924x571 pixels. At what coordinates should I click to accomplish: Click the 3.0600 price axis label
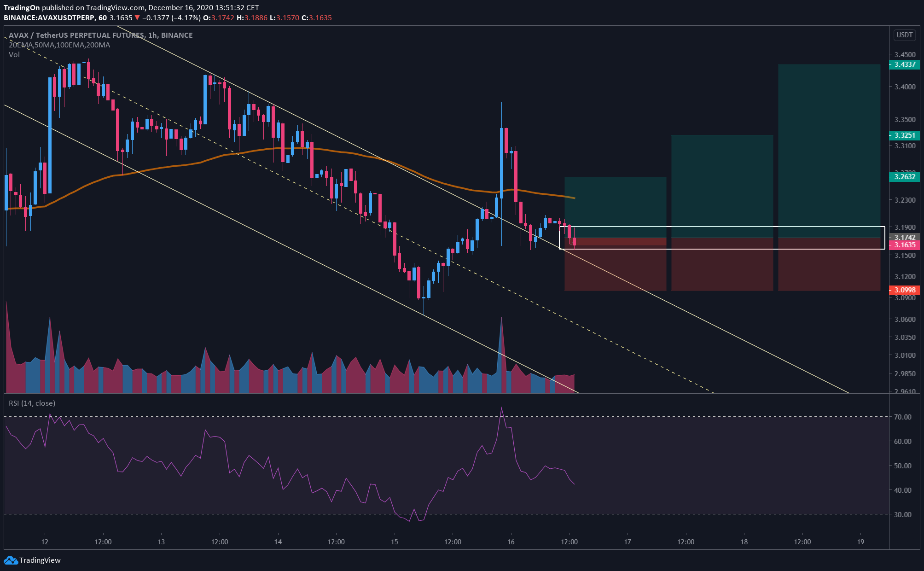point(905,319)
